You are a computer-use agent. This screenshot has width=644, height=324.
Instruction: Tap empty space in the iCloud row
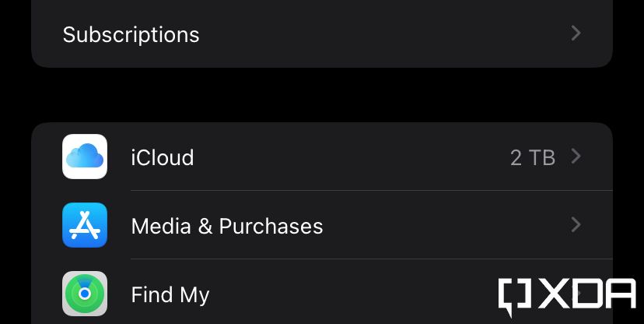350,157
